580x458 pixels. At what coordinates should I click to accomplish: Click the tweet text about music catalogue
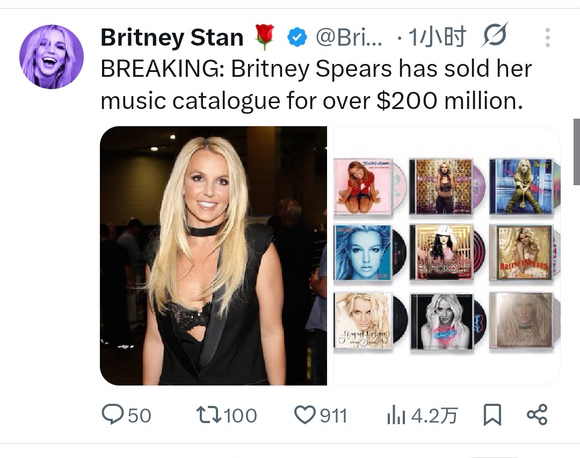[316, 85]
